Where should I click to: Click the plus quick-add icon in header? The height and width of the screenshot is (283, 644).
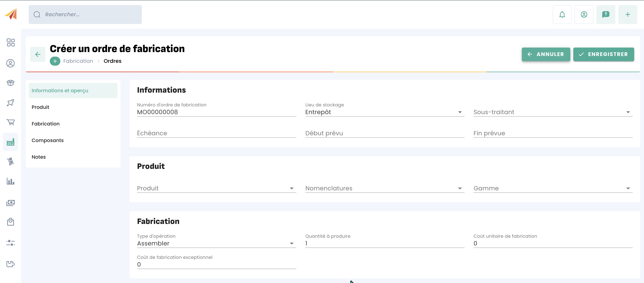[x=627, y=15]
